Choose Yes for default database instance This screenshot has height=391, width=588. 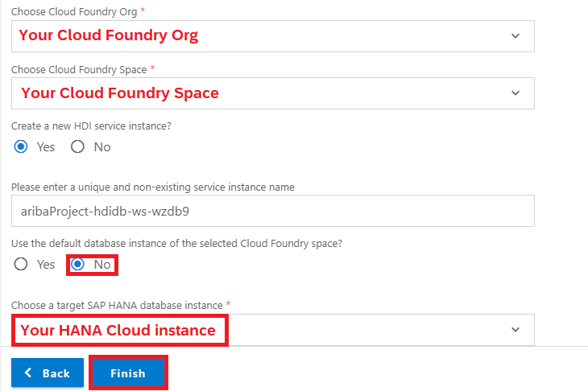click(21, 265)
